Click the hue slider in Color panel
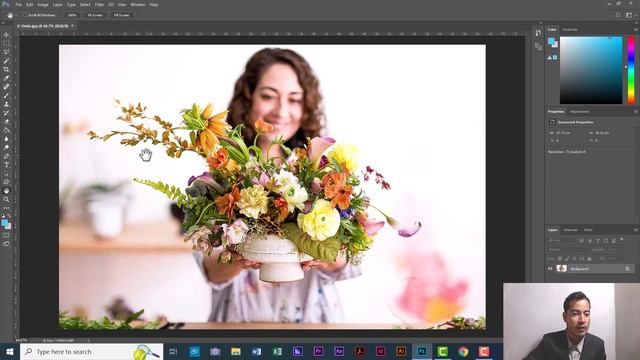The height and width of the screenshot is (360, 640). (x=631, y=70)
